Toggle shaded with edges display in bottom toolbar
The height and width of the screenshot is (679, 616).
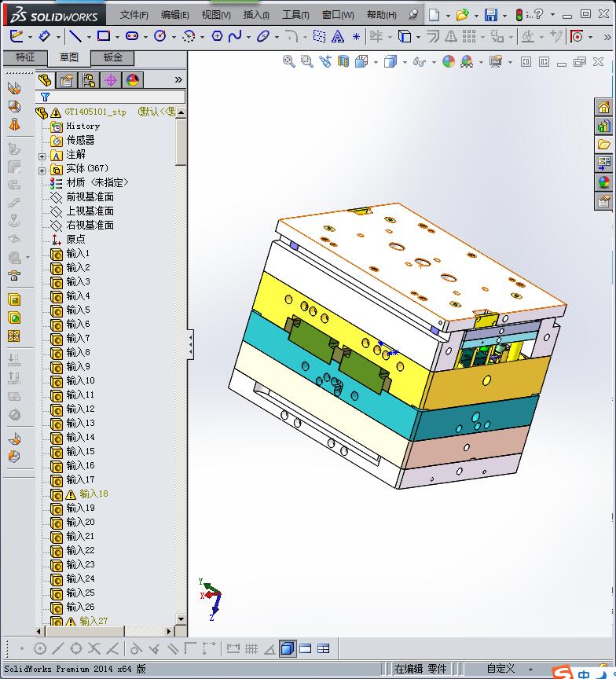[x=288, y=648]
